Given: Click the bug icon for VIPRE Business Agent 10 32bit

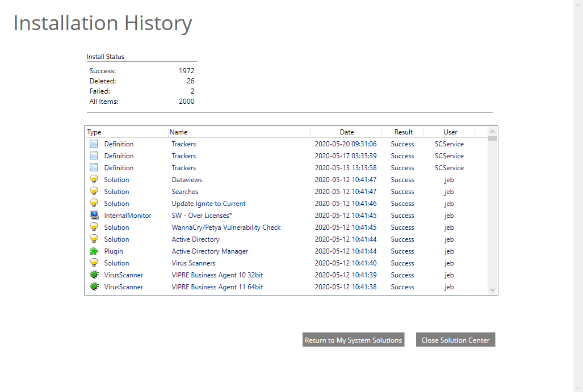Looking at the screenshot, I should (94, 275).
